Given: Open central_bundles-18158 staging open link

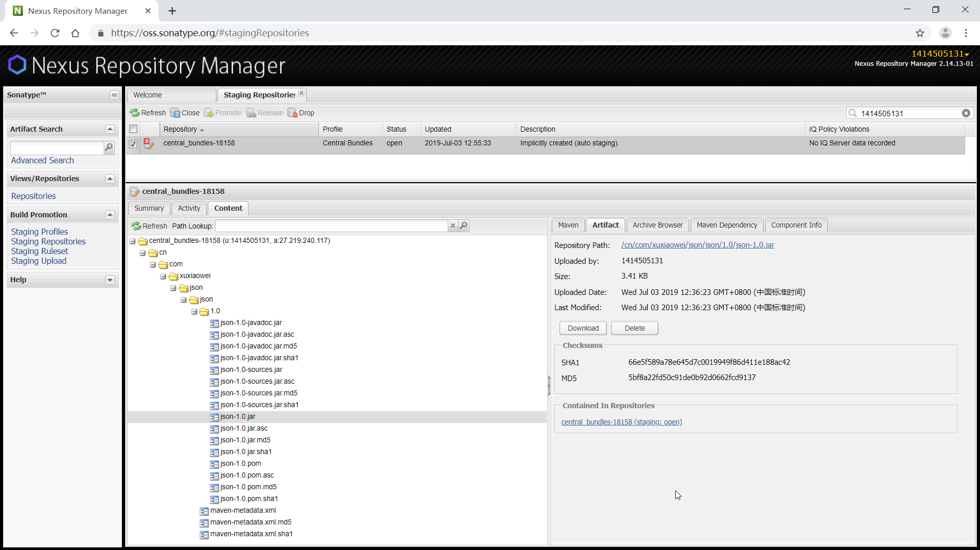Looking at the screenshot, I should tap(621, 422).
